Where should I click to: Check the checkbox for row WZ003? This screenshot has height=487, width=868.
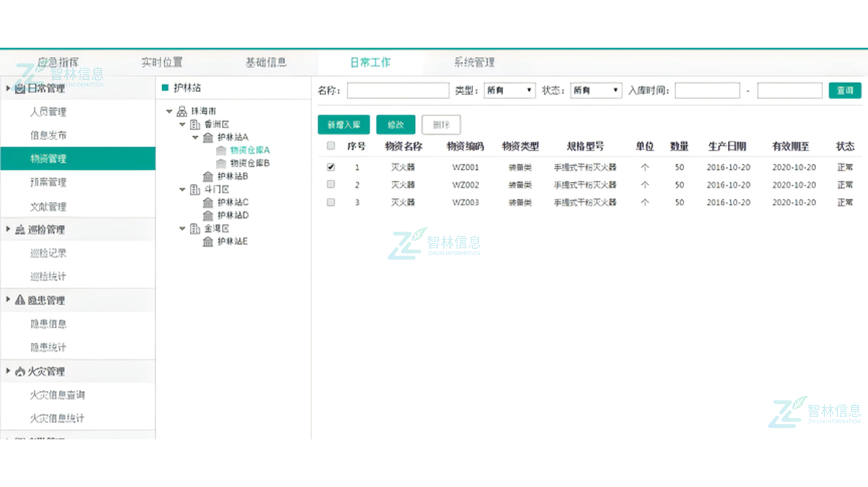tap(331, 202)
